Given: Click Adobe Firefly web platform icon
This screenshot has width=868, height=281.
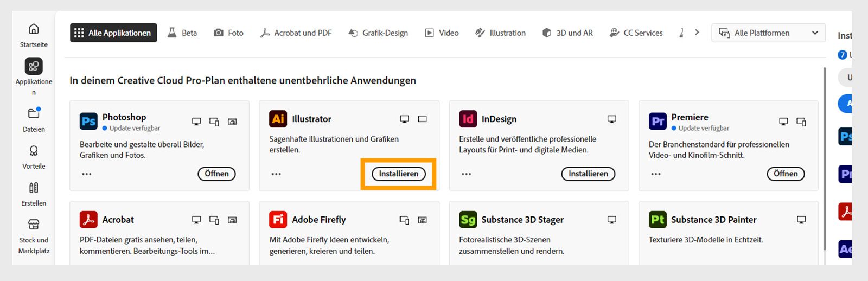Looking at the screenshot, I should [422, 220].
